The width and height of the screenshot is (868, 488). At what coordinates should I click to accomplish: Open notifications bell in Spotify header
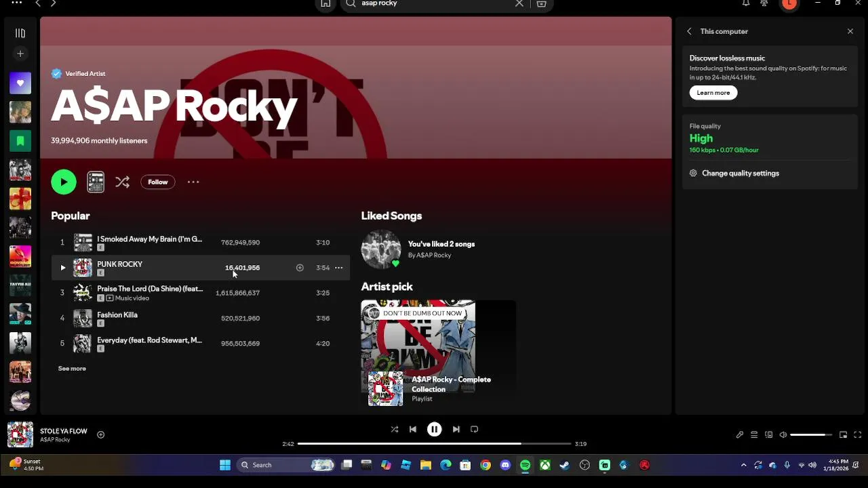746,3
